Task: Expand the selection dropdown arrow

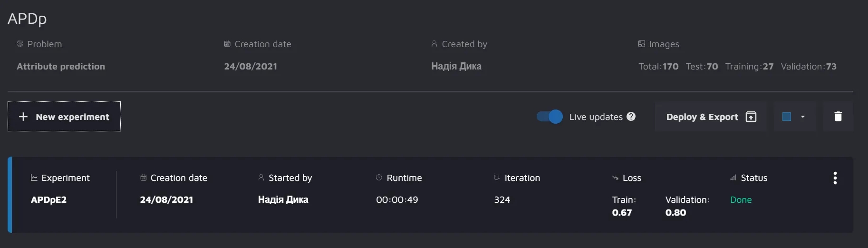Action: coord(803,117)
